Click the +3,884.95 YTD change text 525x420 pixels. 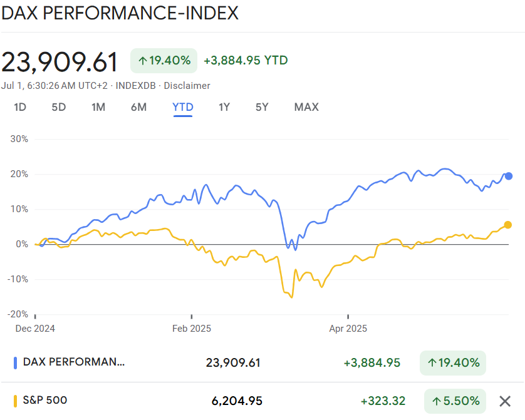(246, 61)
